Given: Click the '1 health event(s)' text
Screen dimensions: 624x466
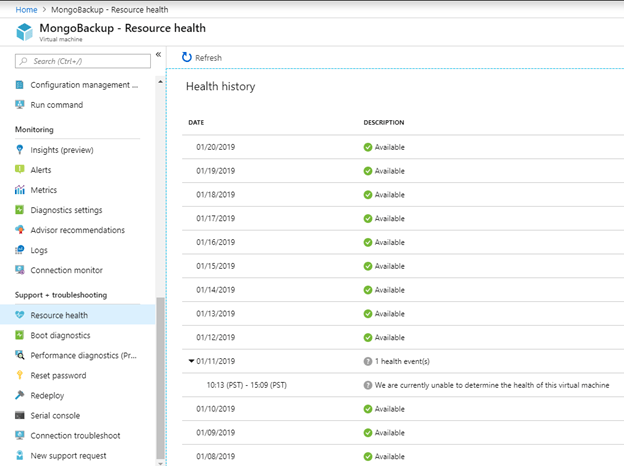Looking at the screenshot, I should [402, 361].
